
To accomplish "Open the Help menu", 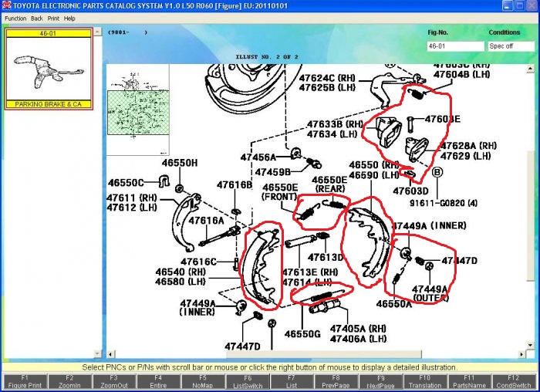I will pyautogui.click(x=69, y=18).
